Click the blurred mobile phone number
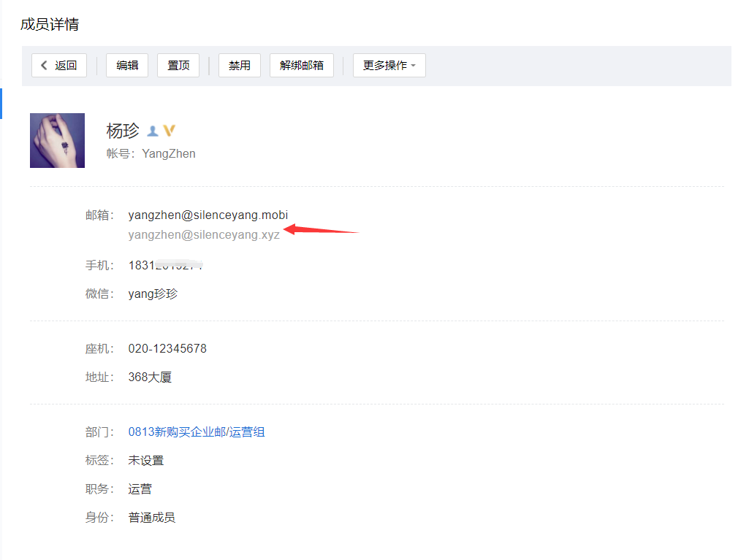The height and width of the screenshot is (560, 749). (x=165, y=265)
